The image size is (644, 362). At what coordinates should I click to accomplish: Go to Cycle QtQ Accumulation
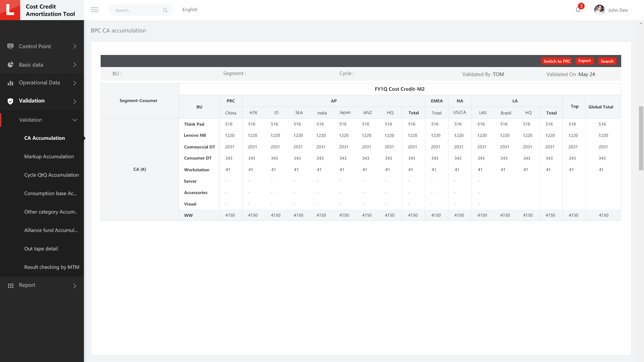pos(52,175)
